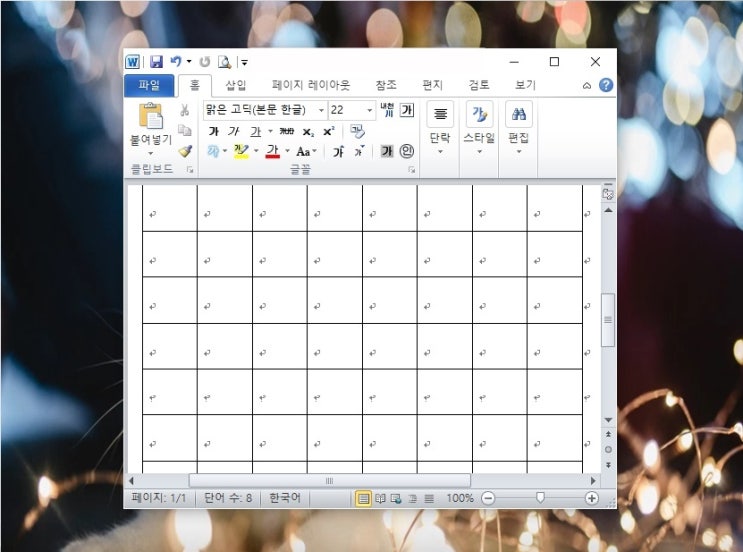Switch to Draft view
The width and height of the screenshot is (743, 552).
(x=429, y=498)
